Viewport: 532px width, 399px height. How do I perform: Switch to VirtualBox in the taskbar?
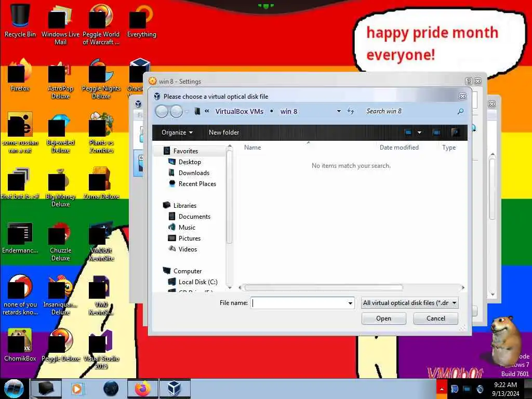coord(175,389)
